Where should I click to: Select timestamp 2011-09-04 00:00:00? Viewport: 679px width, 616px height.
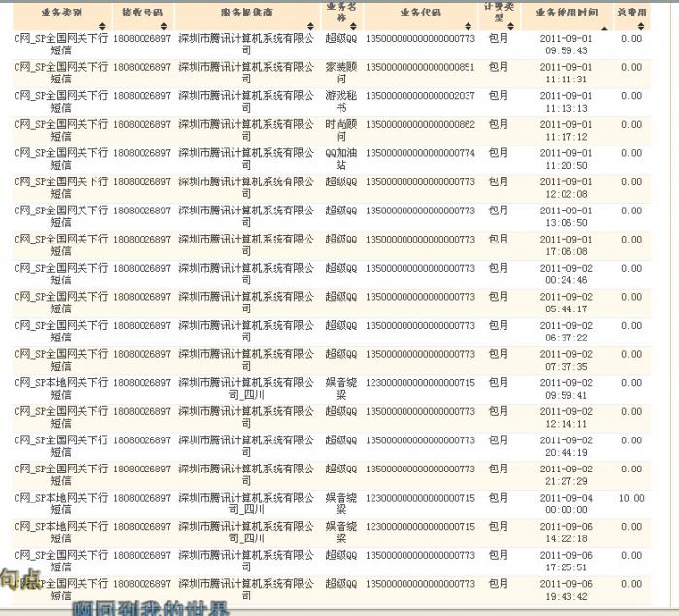(566, 503)
